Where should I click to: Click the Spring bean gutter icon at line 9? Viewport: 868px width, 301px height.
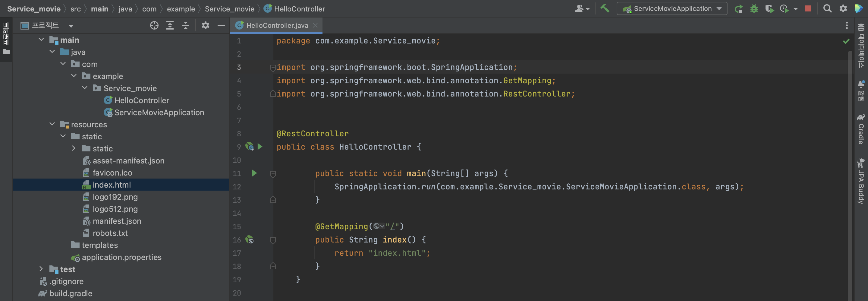[x=249, y=146]
